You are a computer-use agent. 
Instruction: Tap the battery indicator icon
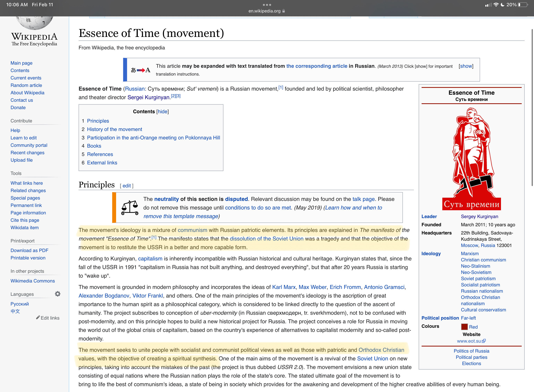click(523, 5)
